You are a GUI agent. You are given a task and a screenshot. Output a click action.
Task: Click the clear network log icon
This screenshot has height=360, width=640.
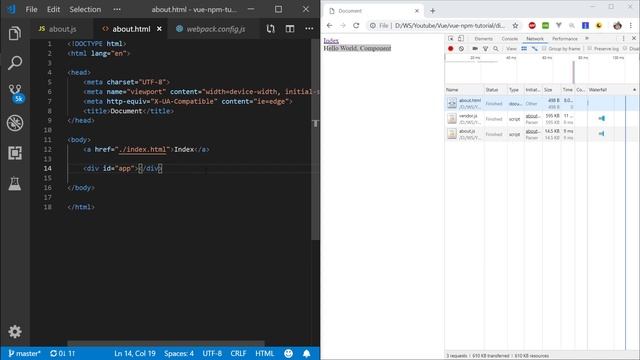coord(461,49)
